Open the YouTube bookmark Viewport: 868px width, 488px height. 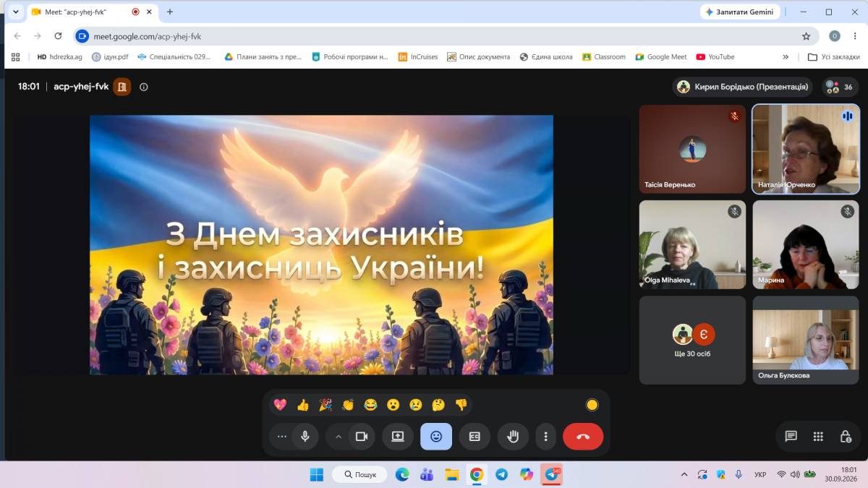715,56
